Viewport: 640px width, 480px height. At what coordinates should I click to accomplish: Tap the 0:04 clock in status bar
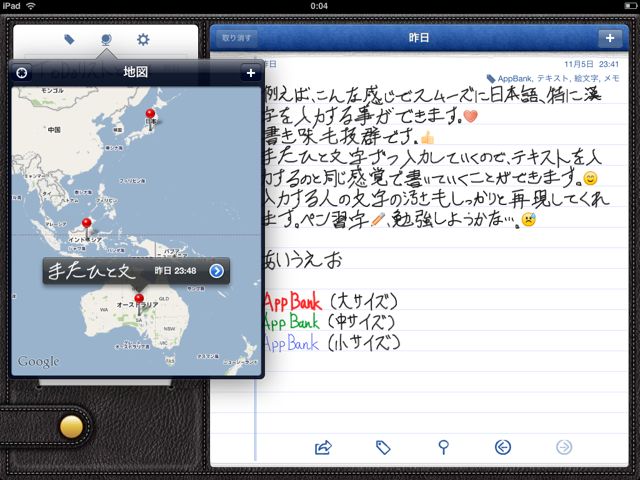319,6
